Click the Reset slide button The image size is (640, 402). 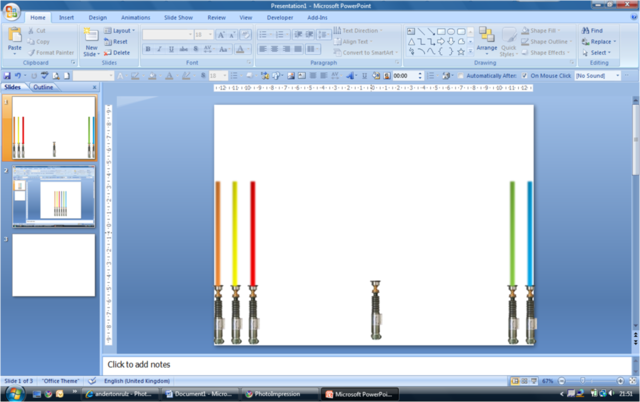click(x=119, y=42)
